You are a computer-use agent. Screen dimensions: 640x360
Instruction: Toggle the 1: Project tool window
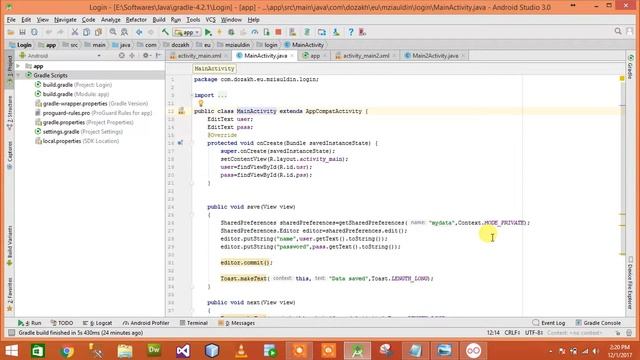point(9,70)
